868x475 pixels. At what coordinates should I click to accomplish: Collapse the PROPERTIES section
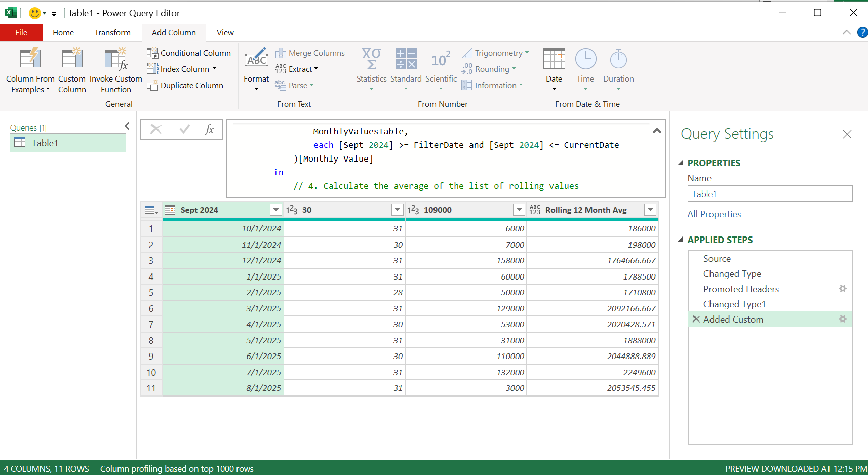pos(681,163)
